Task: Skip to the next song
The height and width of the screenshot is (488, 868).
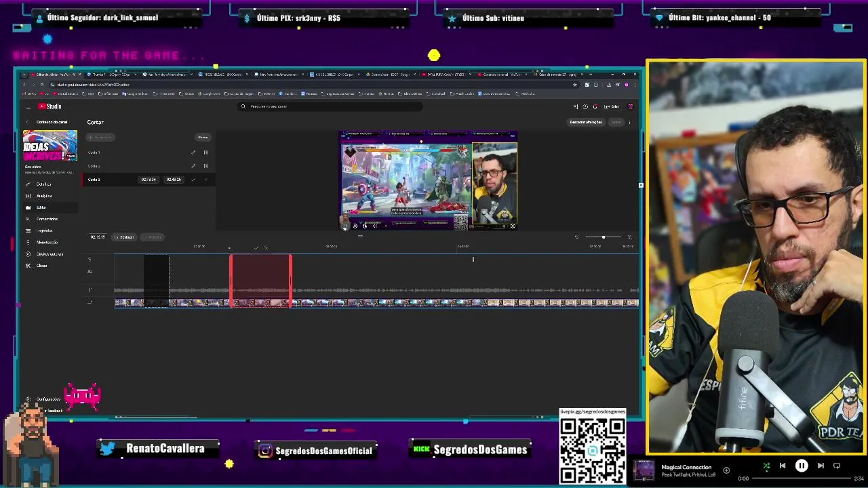Action: [x=821, y=466]
